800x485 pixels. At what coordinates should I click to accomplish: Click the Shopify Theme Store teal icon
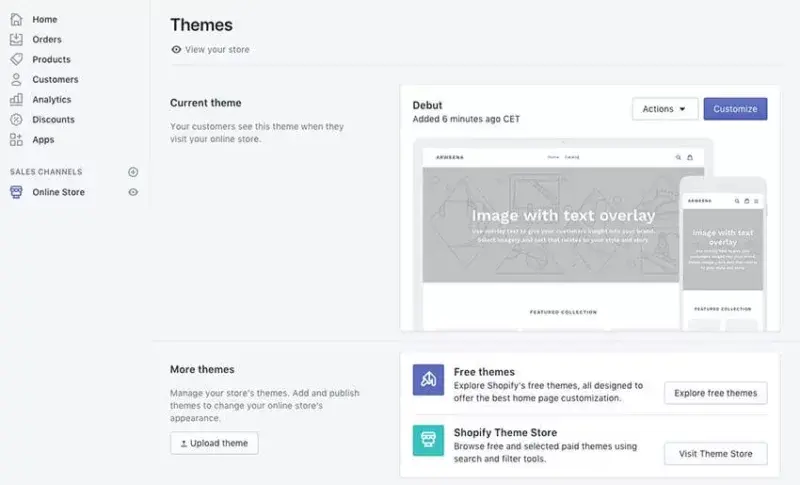pyautogui.click(x=428, y=440)
